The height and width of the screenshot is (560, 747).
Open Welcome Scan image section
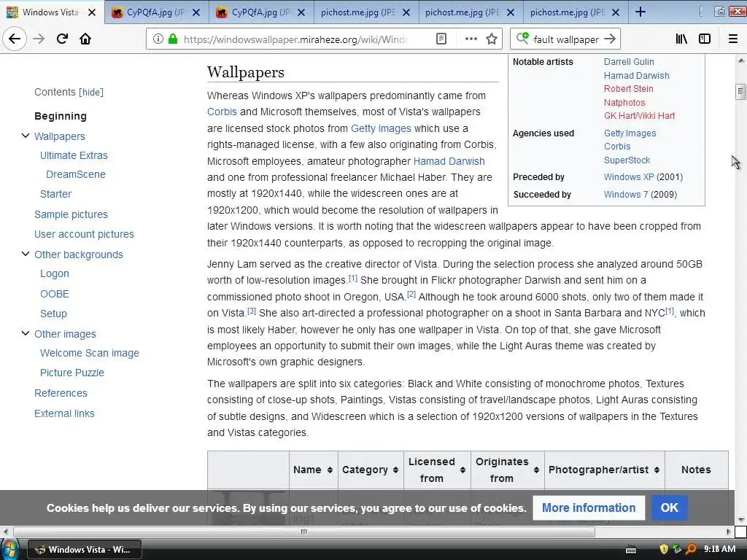90,354
